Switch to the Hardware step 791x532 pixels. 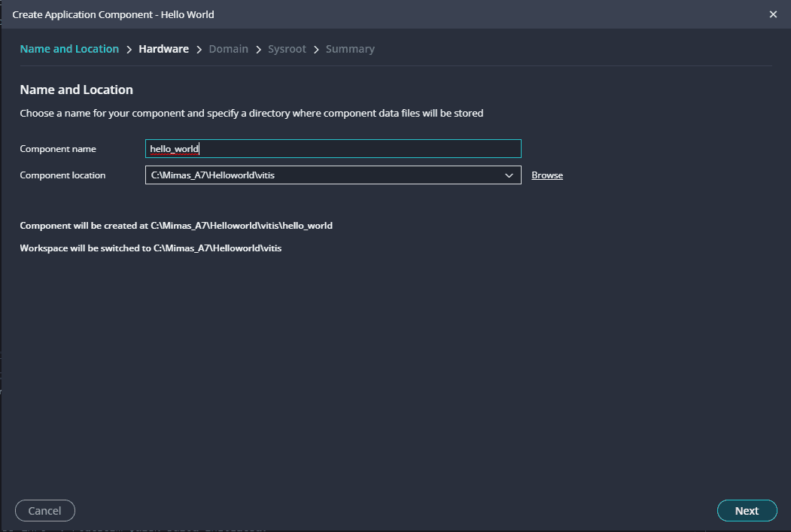(163, 49)
